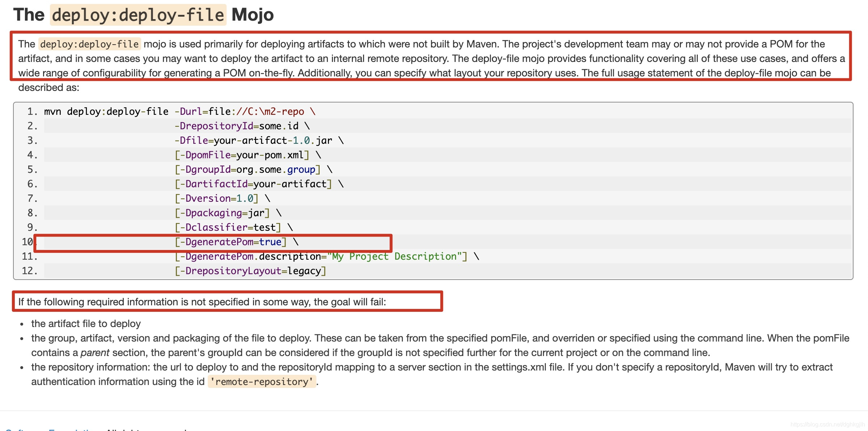Screen dimensions: 868x431
Task: Click the inline code 'deploy:deploy-file' in first paragraph
Action: click(x=89, y=44)
